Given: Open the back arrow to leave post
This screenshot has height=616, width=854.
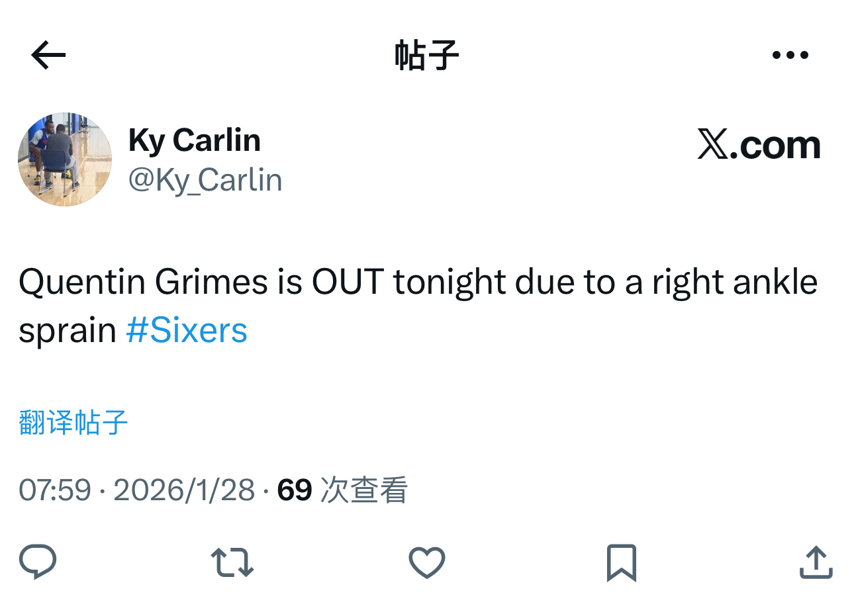Looking at the screenshot, I should [47, 54].
